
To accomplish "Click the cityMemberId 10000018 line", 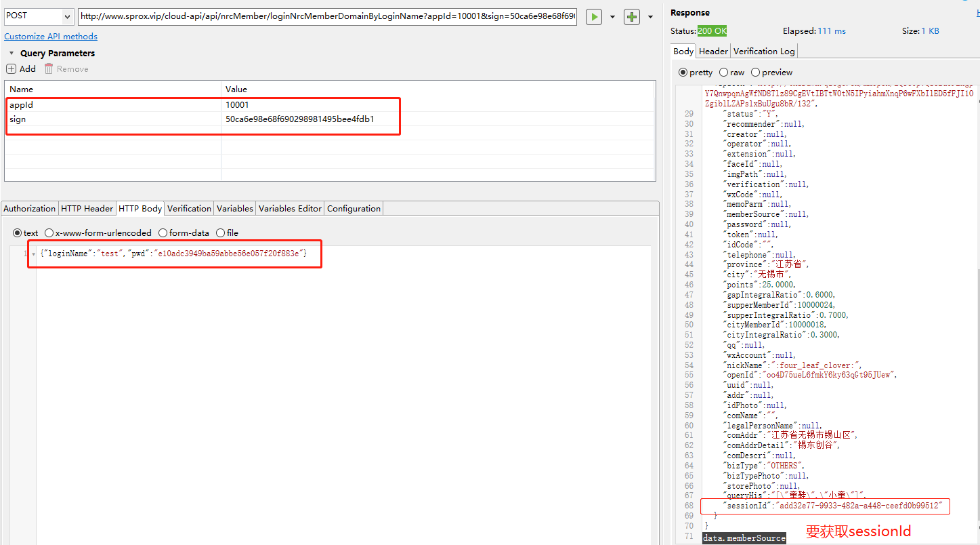I will 775,325.
